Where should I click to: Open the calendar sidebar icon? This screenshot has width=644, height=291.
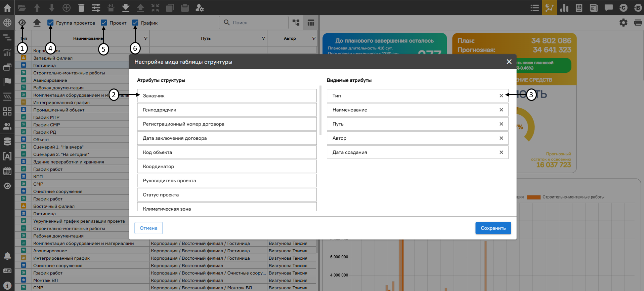click(7, 171)
